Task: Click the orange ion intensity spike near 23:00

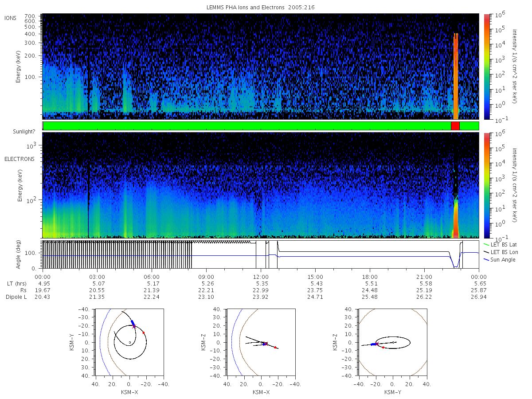Action: [456, 75]
